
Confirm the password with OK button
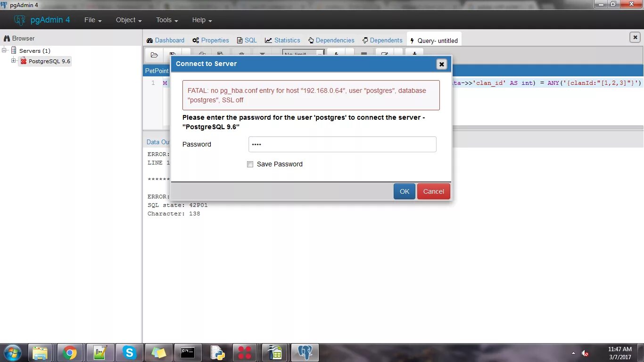(x=405, y=191)
